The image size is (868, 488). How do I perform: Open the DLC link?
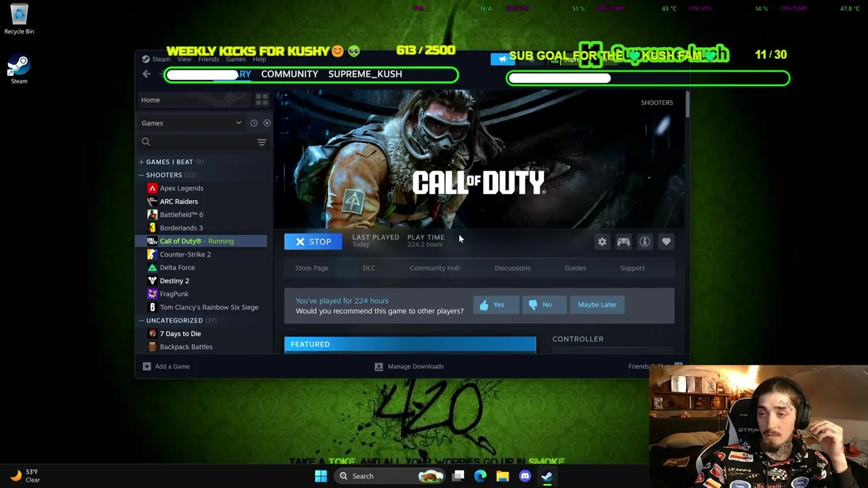pyautogui.click(x=369, y=268)
